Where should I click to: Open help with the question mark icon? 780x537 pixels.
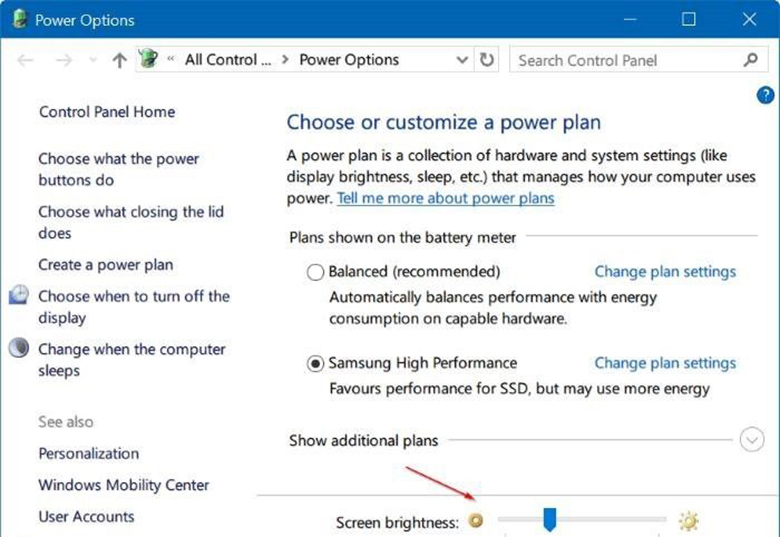pyautogui.click(x=765, y=95)
